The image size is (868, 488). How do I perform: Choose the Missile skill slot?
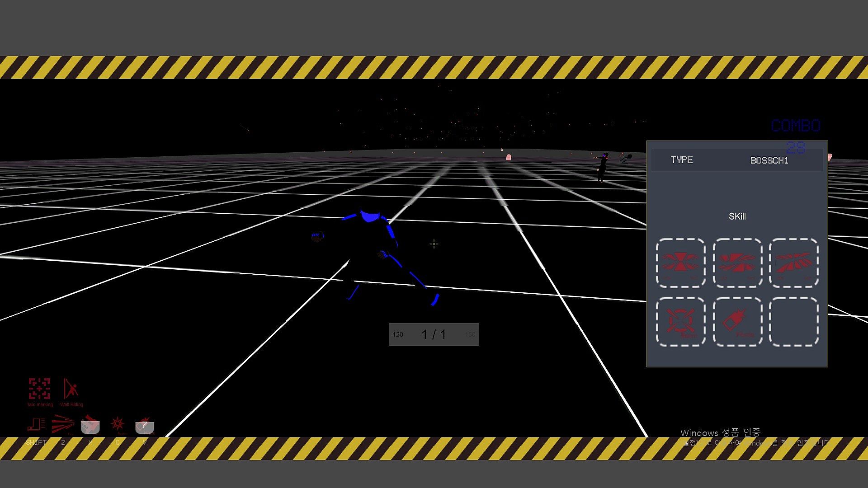click(737, 321)
